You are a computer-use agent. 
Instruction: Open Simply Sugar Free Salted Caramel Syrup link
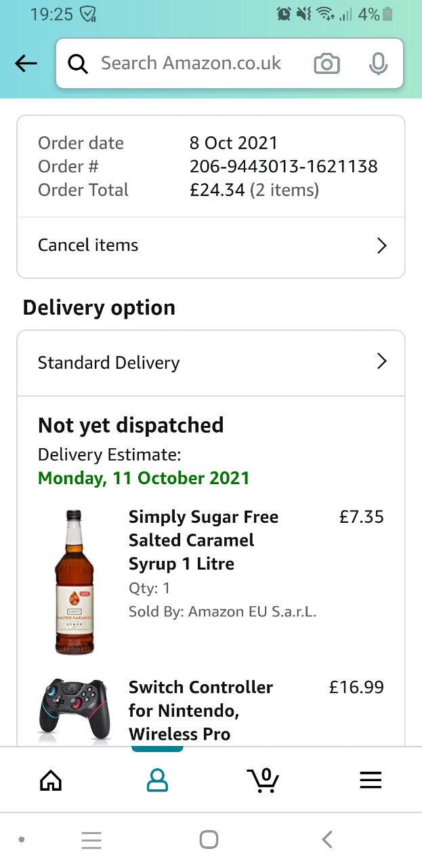[203, 540]
